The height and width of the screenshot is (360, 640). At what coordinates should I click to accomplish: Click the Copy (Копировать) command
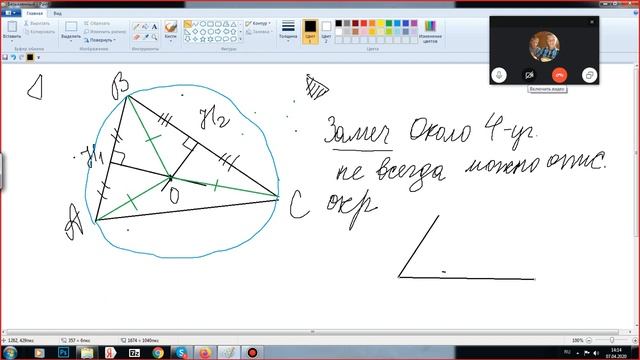(39, 31)
